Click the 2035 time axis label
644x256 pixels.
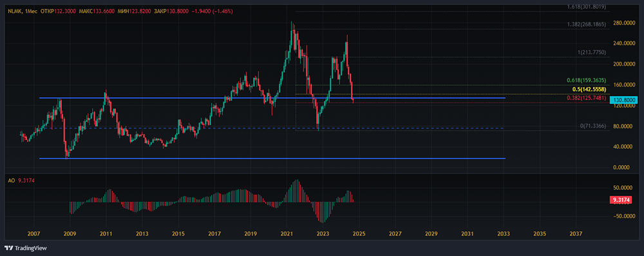[539, 233]
